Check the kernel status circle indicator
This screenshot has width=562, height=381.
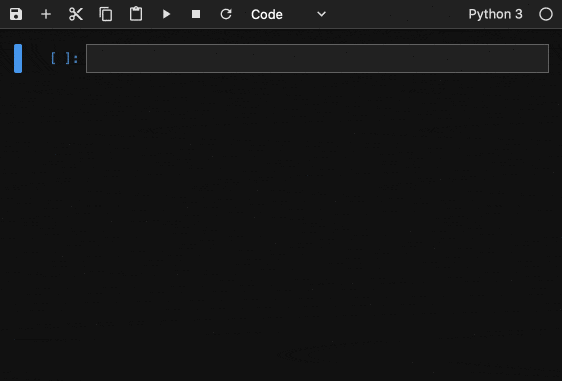tap(546, 14)
